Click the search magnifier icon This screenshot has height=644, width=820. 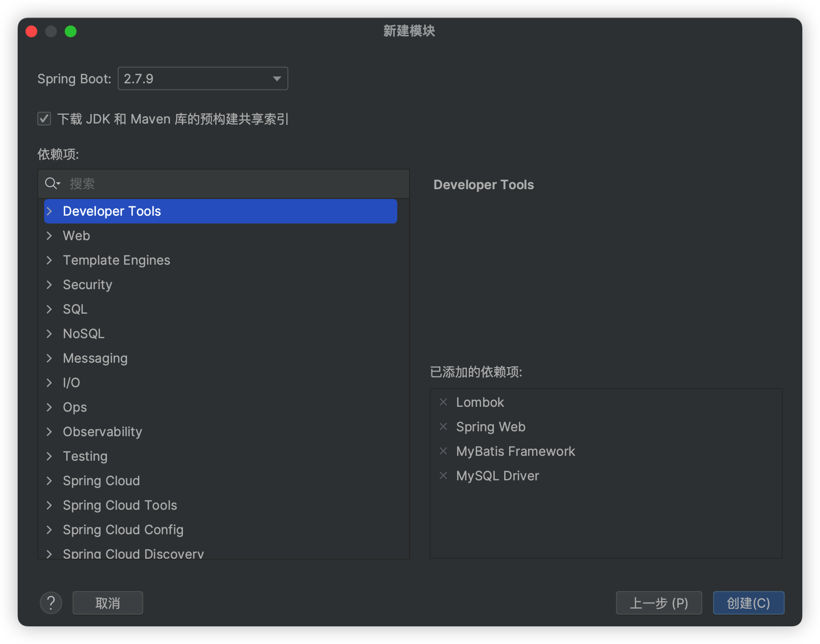coord(52,184)
